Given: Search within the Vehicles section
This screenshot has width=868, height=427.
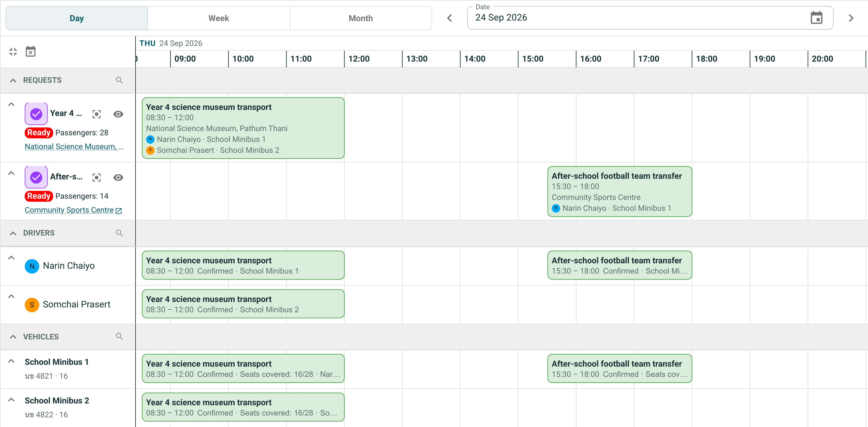Looking at the screenshot, I should [x=119, y=336].
